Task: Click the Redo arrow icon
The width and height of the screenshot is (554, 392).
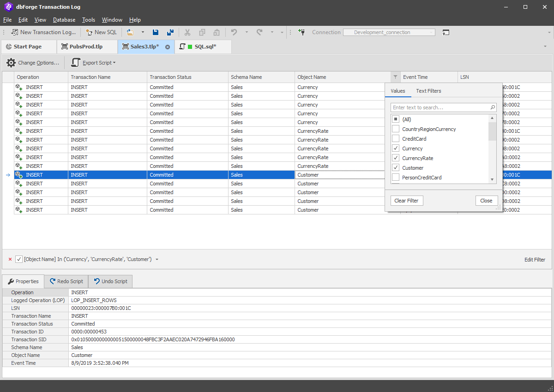Action: pos(259,32)
